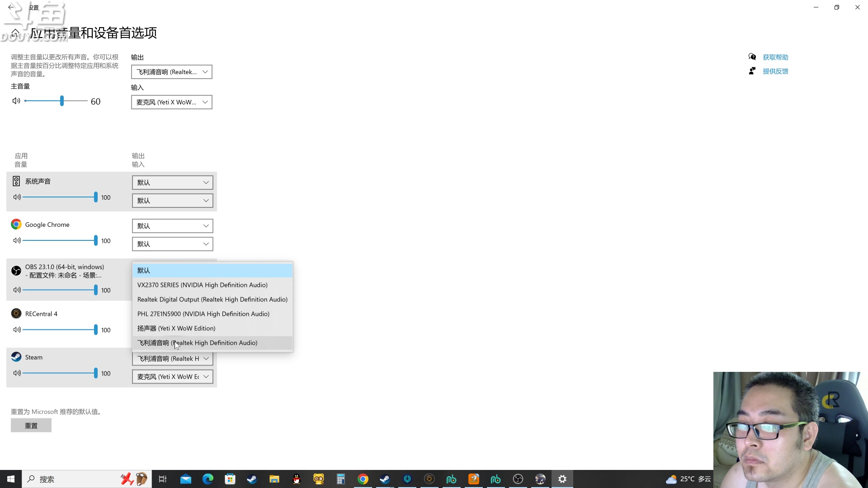The width and height of the screenshot is (868, 488).
Task: Switch to RECentral in the taskbar
Action: (429, 479)
